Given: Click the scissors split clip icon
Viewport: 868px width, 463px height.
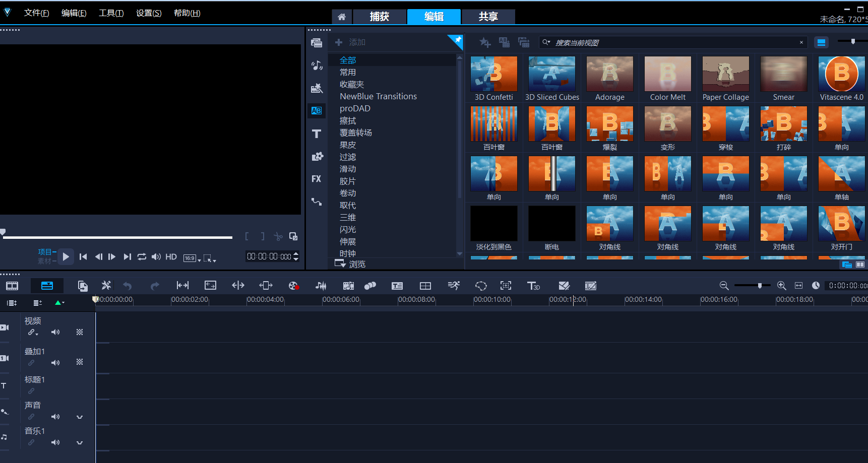Looking at the screenshot, I should [x=278, y=236].
